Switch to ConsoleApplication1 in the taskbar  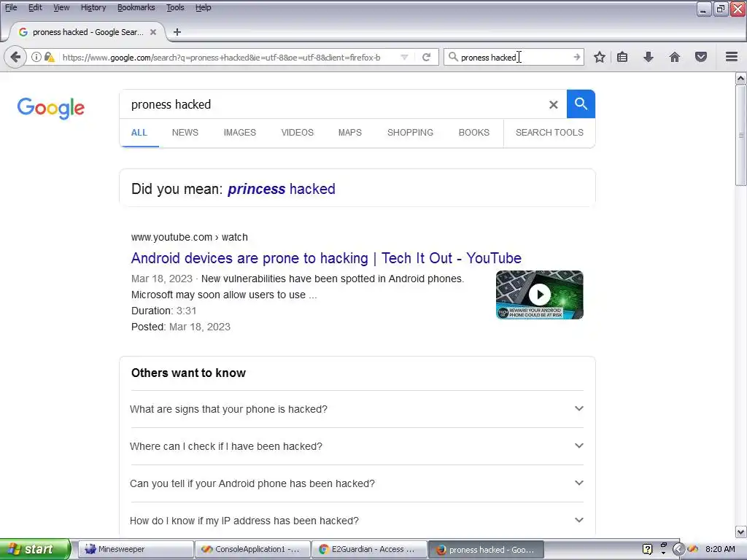pyautogui.click(x=252, y=549)
